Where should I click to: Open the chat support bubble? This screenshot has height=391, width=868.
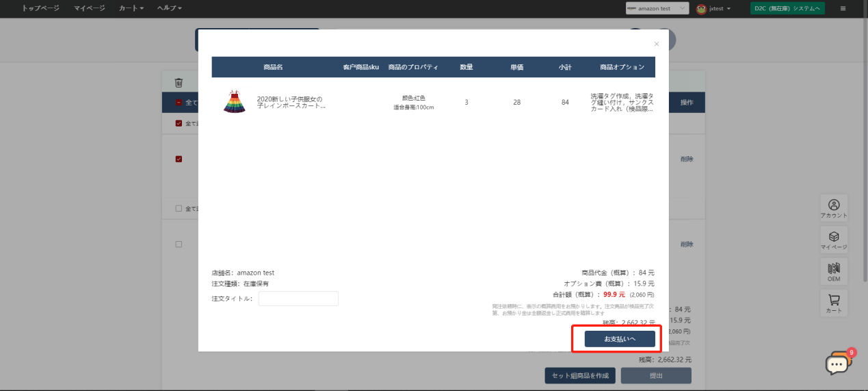coord(837,365)
